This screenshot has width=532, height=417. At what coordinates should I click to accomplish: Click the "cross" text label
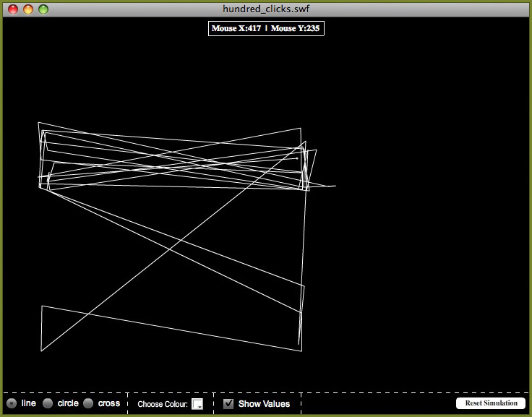pyautogui.click(x=109, y=403)
